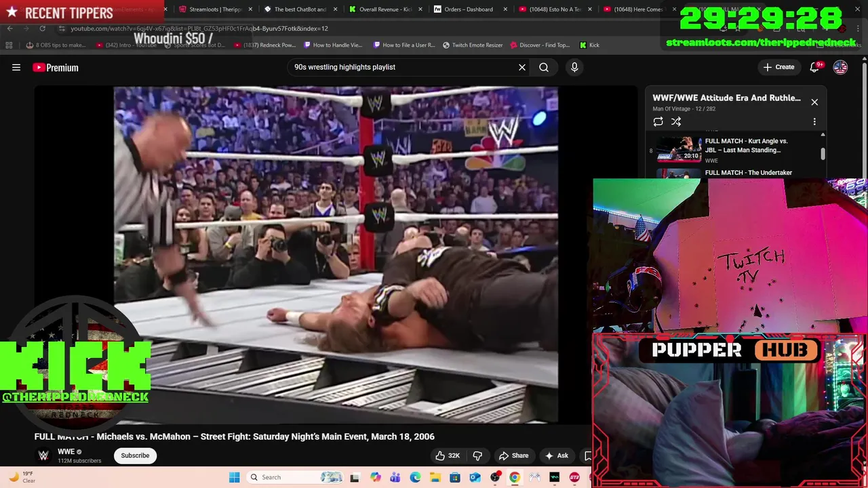
Task: Dislike the video with thumbs down
Action: coord(477,455)
